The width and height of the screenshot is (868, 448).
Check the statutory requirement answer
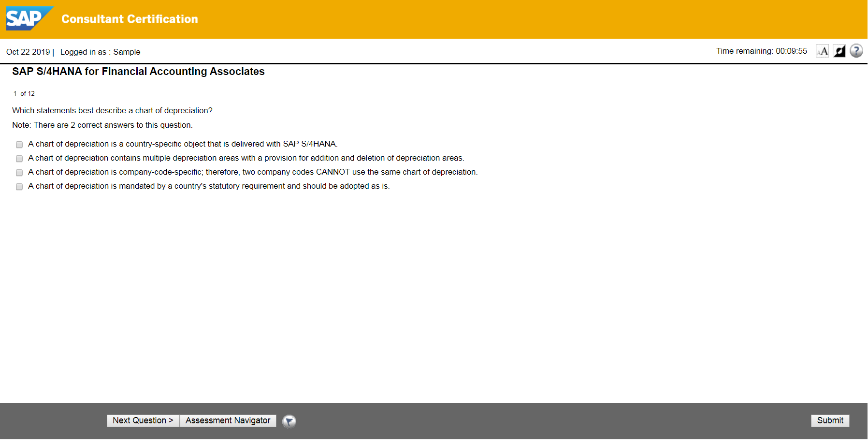19,187
